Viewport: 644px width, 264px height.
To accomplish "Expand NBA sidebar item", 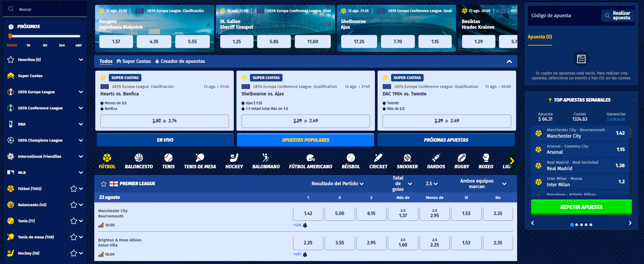I will tap(81, 124).
